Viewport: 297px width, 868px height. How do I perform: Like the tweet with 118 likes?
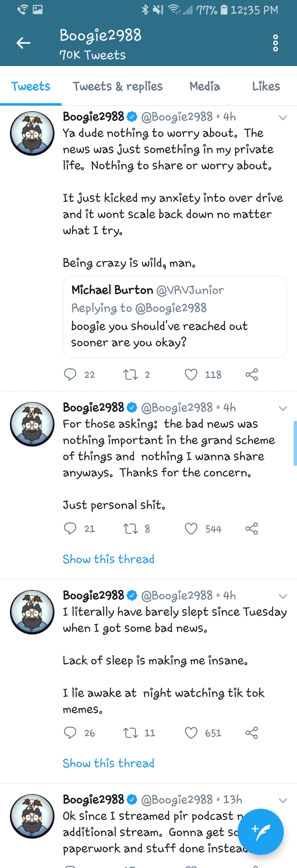pyautogui.click(x=191, y=374)
